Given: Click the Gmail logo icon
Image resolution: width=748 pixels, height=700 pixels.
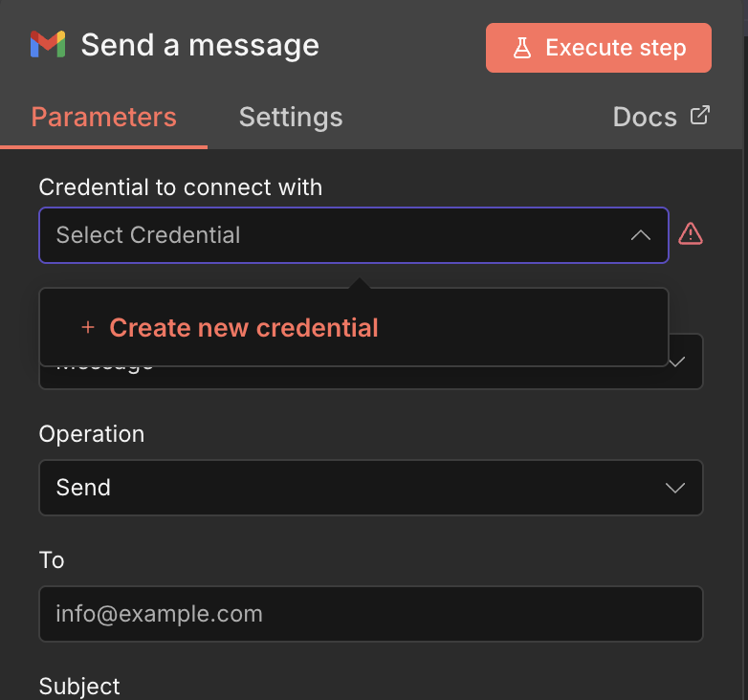Looking at the screenshot, I should [47, 45].
